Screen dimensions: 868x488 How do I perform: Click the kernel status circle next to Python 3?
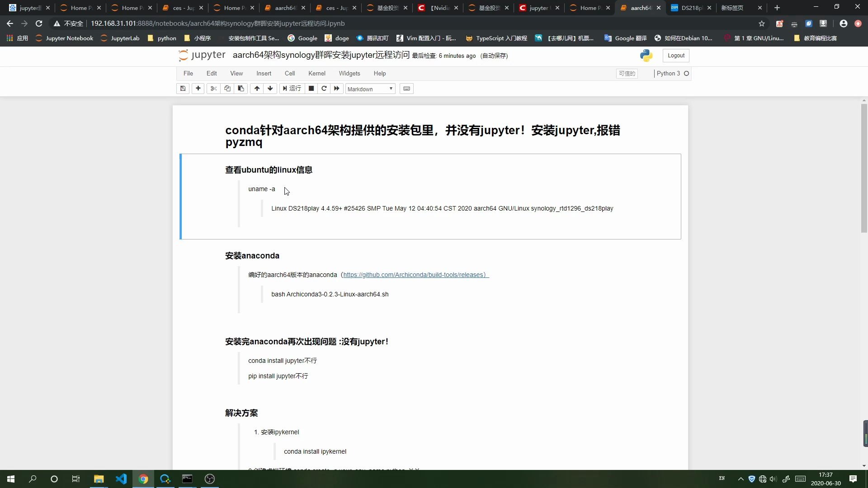(686, 73)
